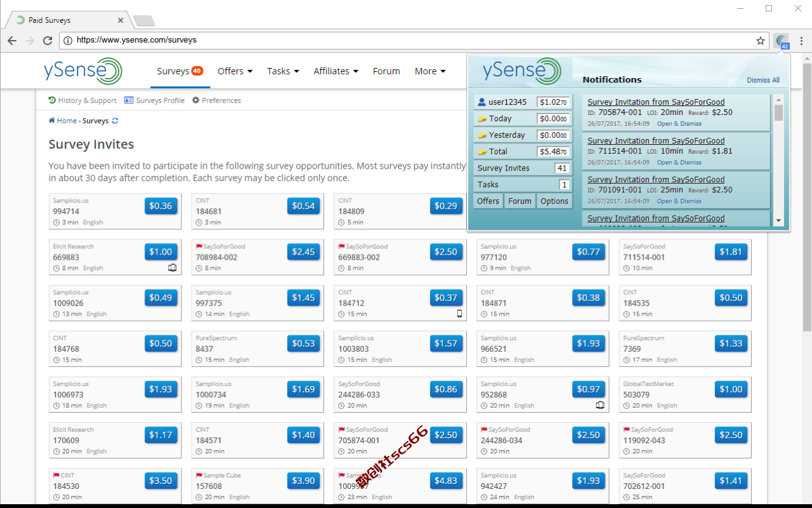This screenshot has width=812, height=508.
Task: Click the ySense logo in the extension popup
Action: 522,71
